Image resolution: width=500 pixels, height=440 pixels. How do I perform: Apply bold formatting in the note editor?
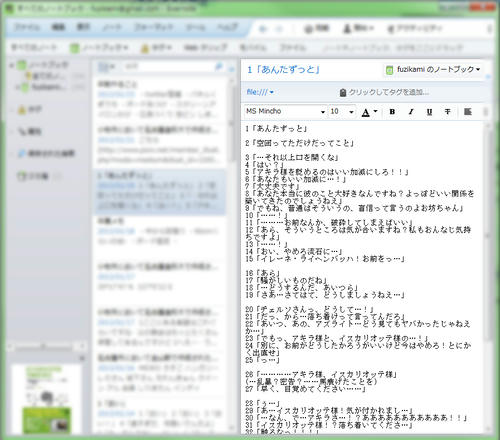392,112
